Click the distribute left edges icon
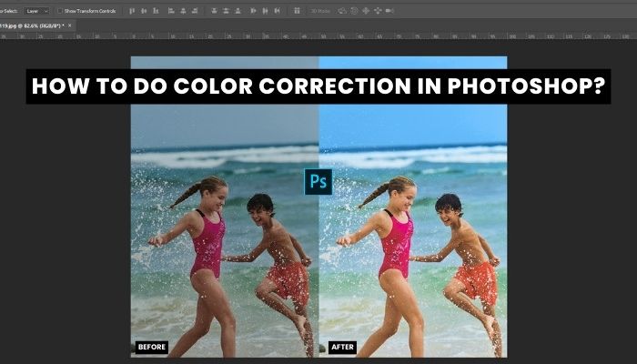The image size is (637, 364). point(254,11)
